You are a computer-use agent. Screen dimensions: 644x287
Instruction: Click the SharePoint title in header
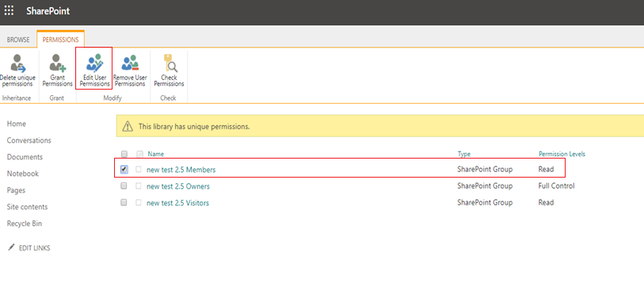tap(48, 11)
